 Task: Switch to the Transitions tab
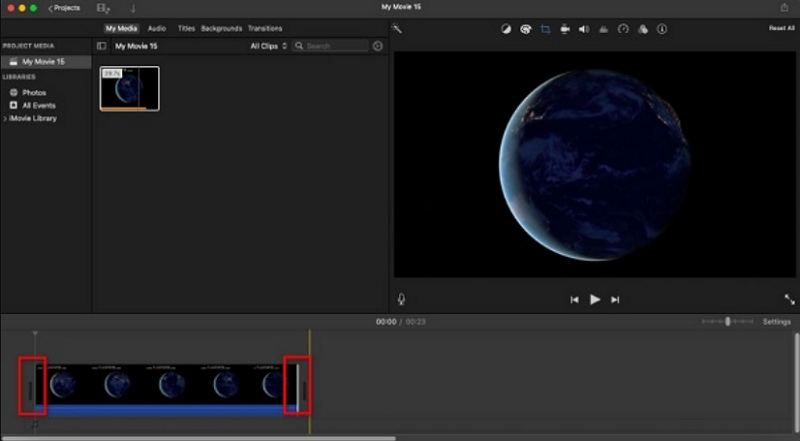(x=265, y=28)
